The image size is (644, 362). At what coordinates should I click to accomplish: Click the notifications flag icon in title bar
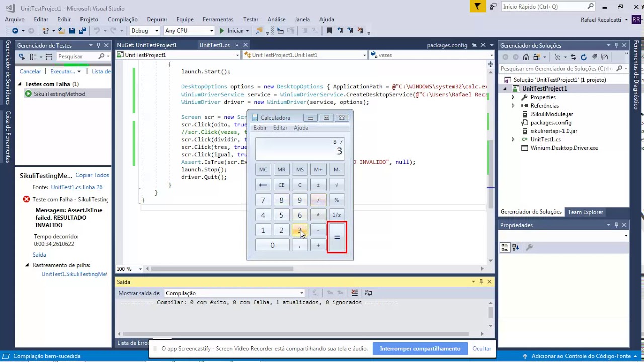coord(477,6)
